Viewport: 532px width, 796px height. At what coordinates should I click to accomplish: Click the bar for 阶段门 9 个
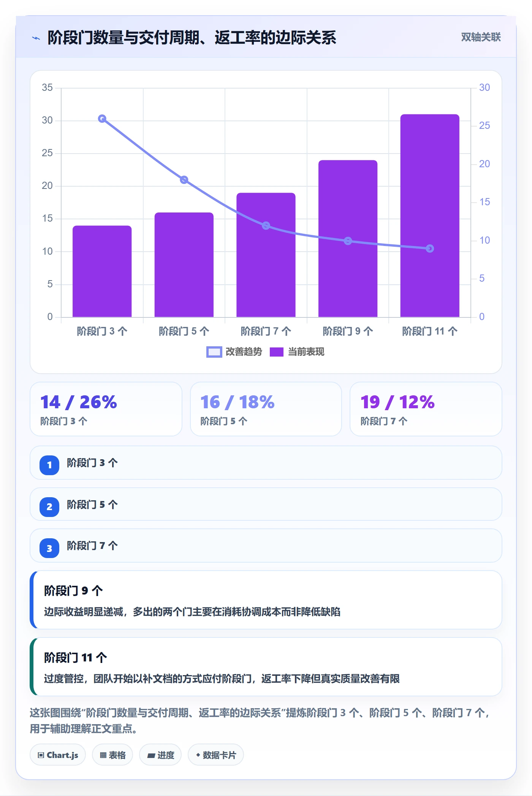(348, 239)
